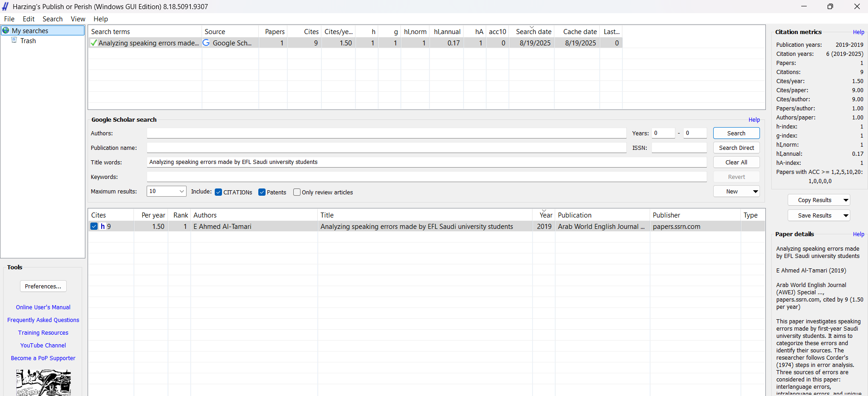The width and height of the screenshot is (868, 396).
Task: Sort searches by Papers column header
Action: [273, 32]
